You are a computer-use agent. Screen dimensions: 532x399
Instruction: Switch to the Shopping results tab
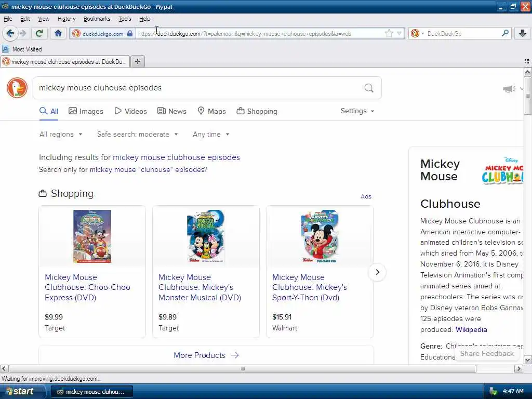tap(257, 111)
